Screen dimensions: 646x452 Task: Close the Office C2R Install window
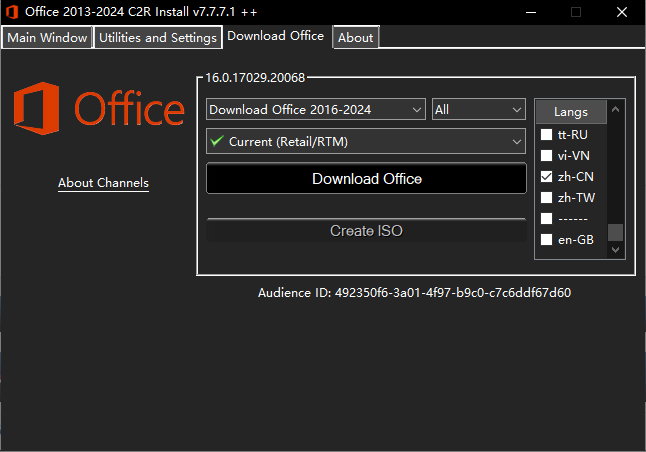click(x=622, y=12)
